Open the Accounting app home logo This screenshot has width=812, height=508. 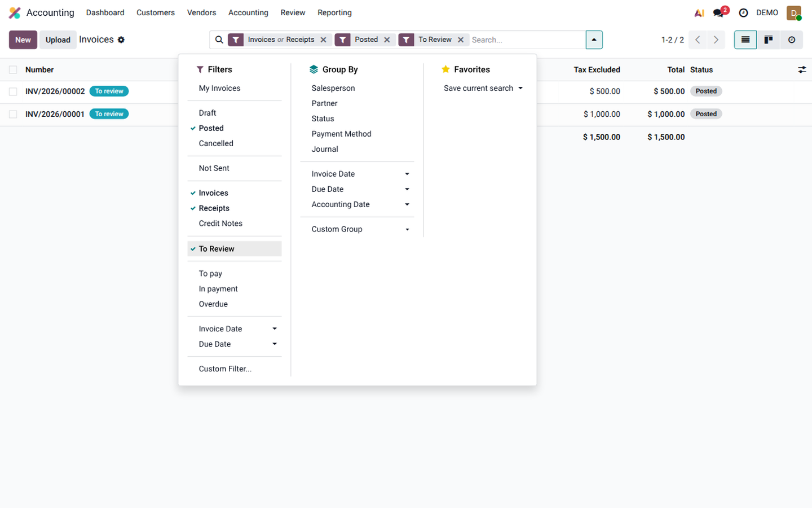[x=15, y=12]
